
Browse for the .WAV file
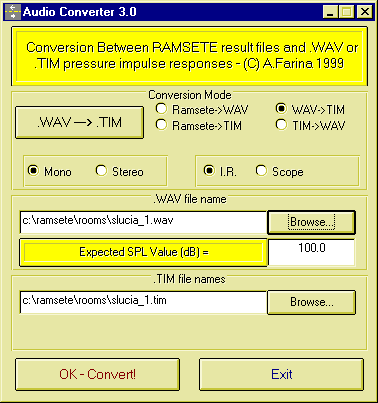(311, 222)
